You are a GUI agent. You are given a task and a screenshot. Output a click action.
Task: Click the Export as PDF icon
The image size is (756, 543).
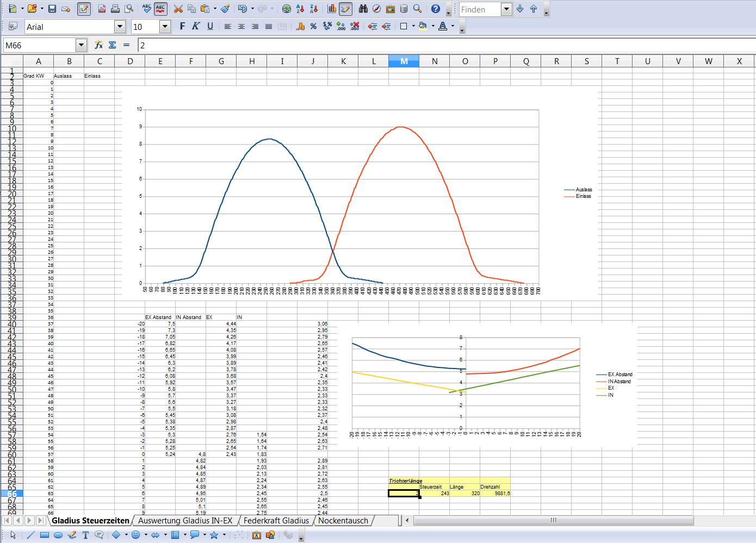[x=102, y=9]
